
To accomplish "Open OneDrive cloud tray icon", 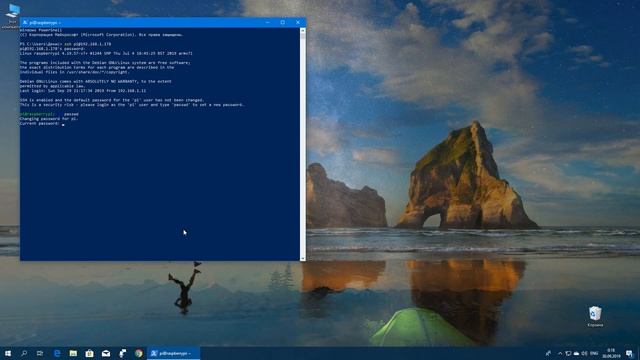I will pos(576,353).
